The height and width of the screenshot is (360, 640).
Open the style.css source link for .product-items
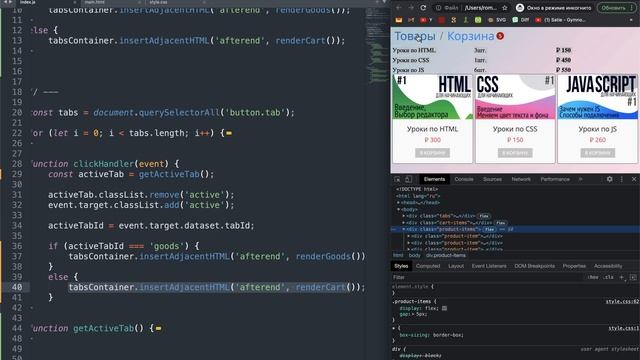(x=622, y=302)
